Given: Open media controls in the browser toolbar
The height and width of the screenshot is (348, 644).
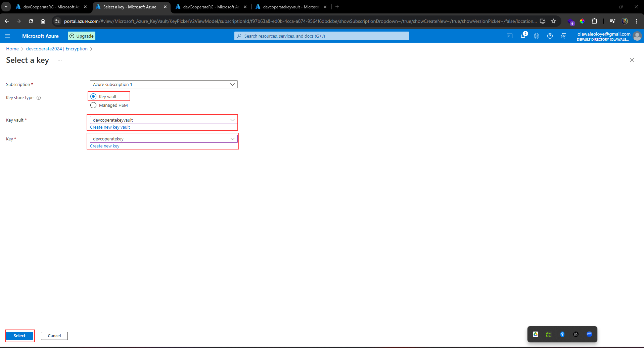Looking at the screenshot, I should click(x=612, y=21).
